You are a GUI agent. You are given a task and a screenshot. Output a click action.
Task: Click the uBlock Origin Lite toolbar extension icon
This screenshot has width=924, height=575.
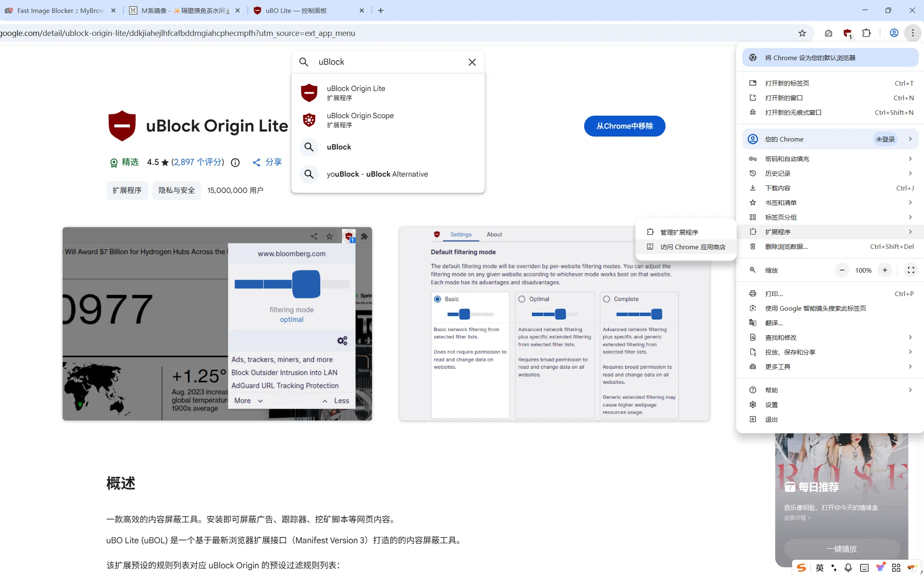click(847, 33)
